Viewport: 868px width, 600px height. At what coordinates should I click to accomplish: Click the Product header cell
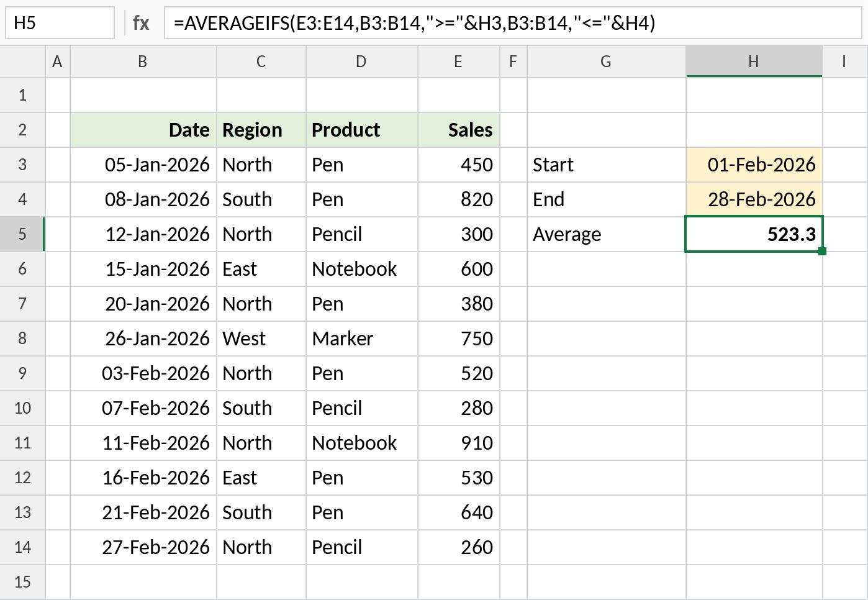[362, 130]
